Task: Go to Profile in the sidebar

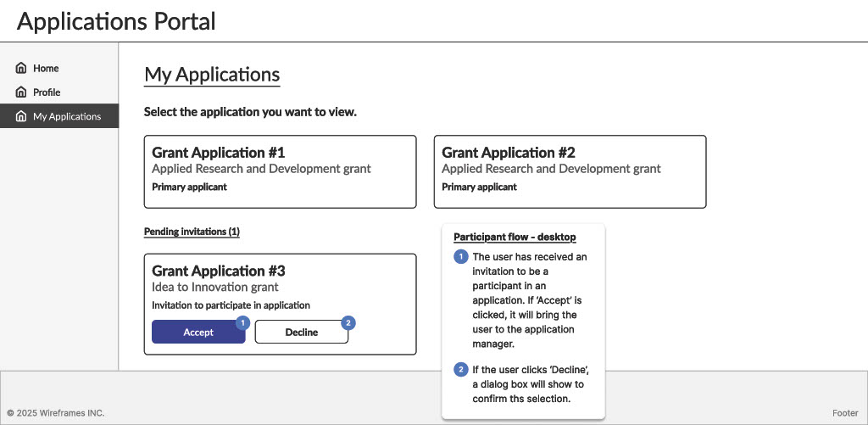Action: point(47,92)
